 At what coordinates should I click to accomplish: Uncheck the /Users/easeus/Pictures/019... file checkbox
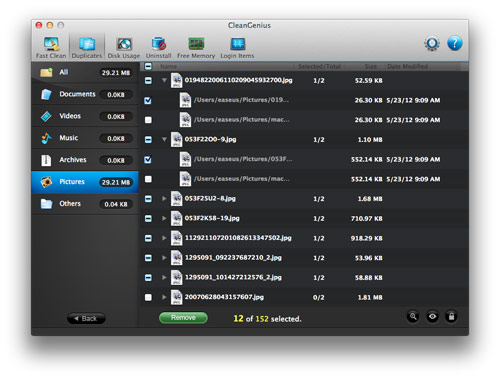pyautogui.click(x=148, y=100)
